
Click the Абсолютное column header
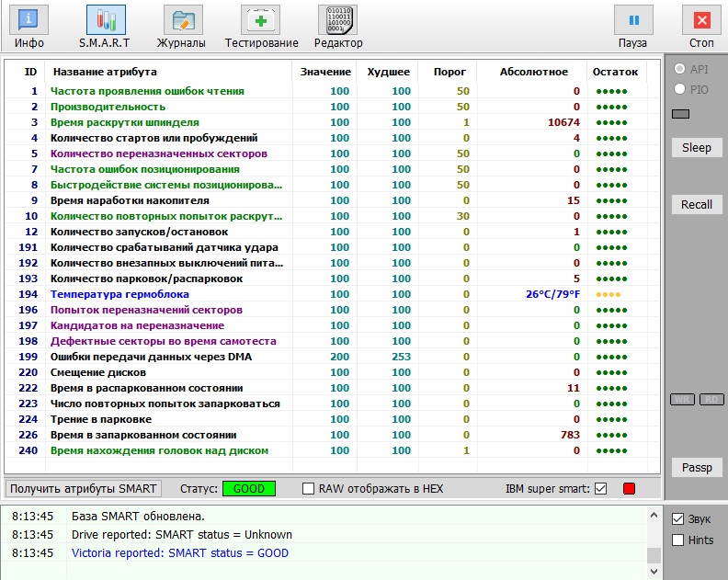pyautogui.click(x=534, y=72)
